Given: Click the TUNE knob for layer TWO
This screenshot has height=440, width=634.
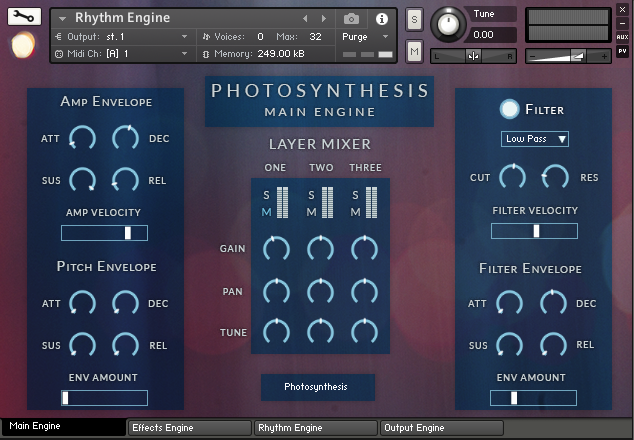Looking at the screenshot, I should [x=321, y=332].
